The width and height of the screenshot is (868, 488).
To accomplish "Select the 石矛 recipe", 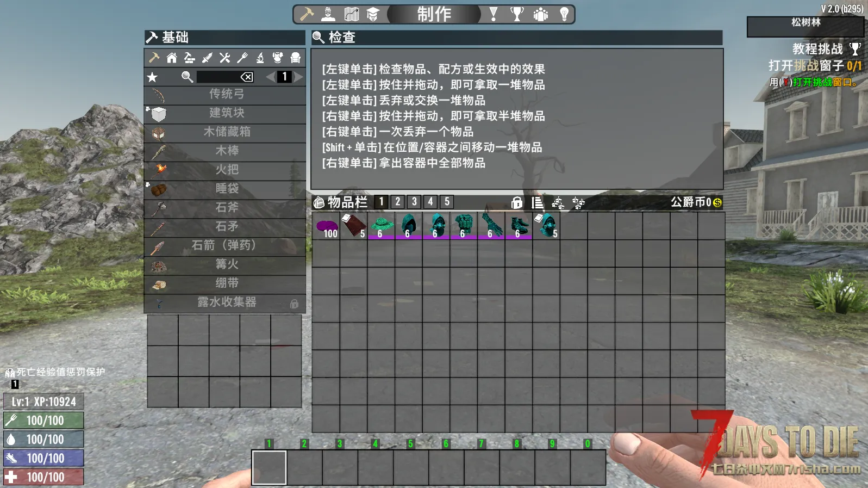I will [x=225, y=227].
